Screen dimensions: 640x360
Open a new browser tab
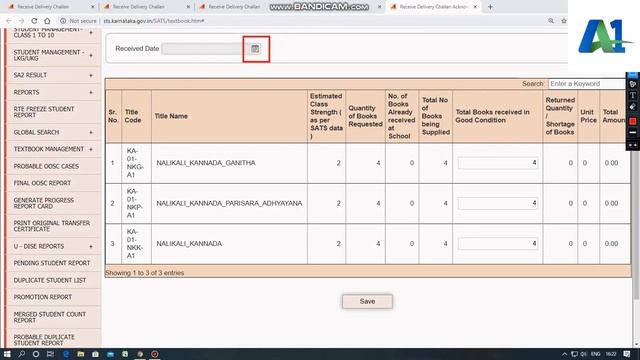tap(490, 7)
